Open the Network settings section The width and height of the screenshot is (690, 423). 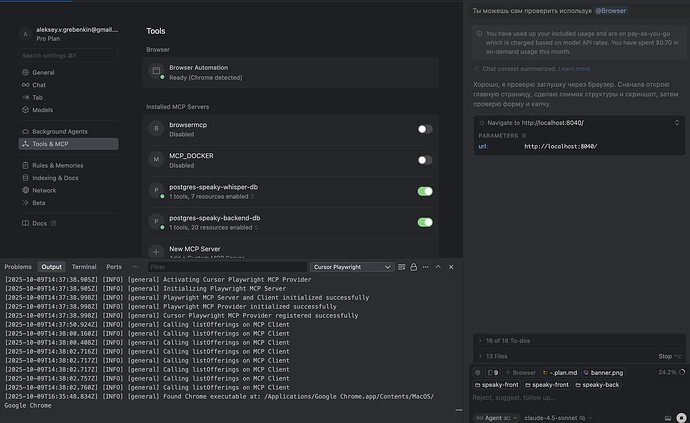tap(44, 190)
